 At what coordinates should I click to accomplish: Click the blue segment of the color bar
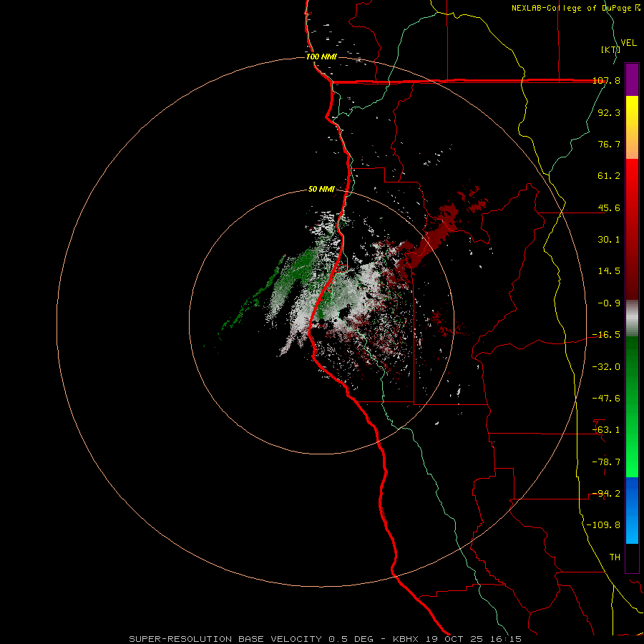(x=632, y=510)
